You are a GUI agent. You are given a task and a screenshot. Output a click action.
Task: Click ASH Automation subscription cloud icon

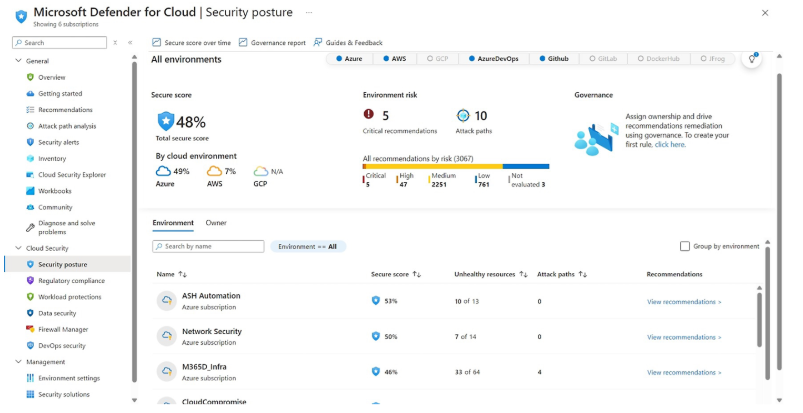166,301
